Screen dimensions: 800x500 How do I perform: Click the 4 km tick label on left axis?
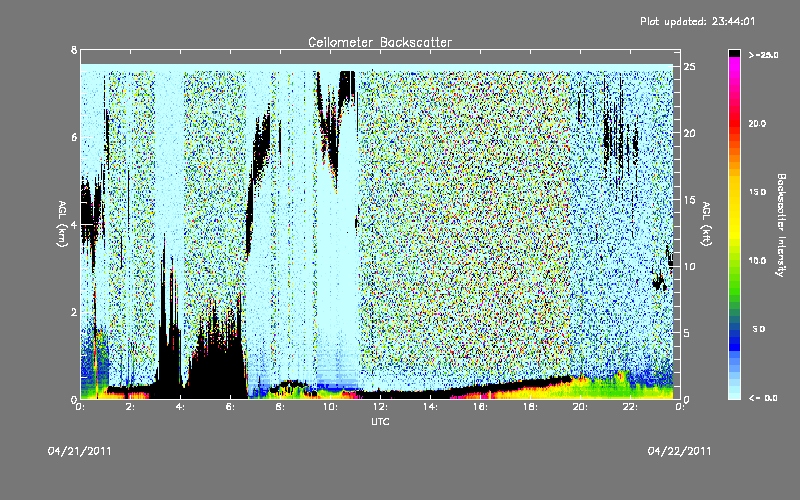(74, 224)
